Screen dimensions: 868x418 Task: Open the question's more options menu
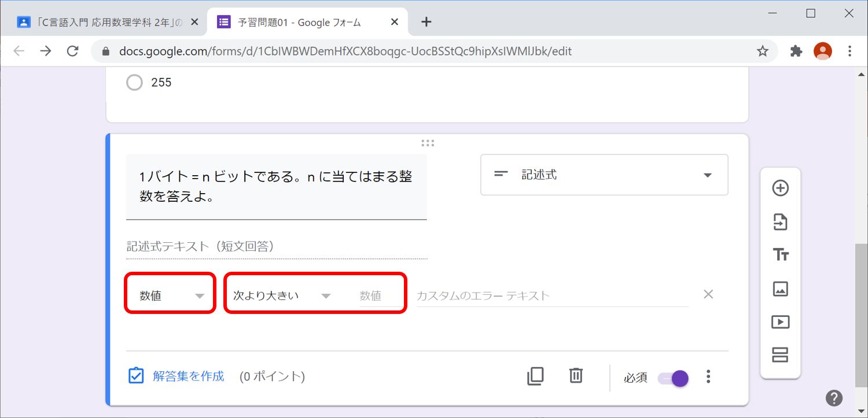click(708, 377)
